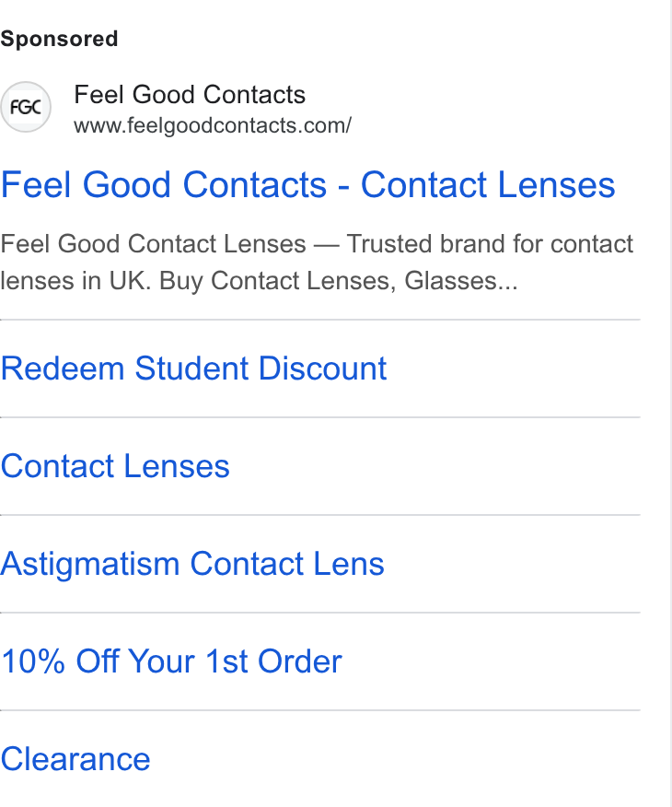Screen dimensions: 672x807
Task: Go to the standalone Contact Lenses sitelink
Action: tap(115, 466)
